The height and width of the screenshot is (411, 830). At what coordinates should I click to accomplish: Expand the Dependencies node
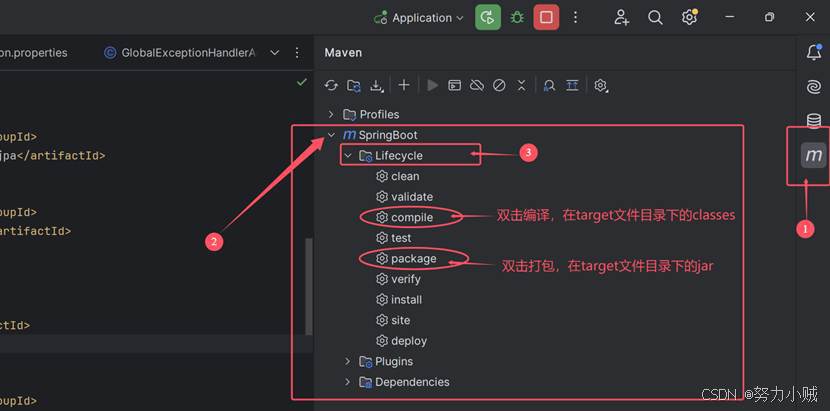tap(348, 382)
